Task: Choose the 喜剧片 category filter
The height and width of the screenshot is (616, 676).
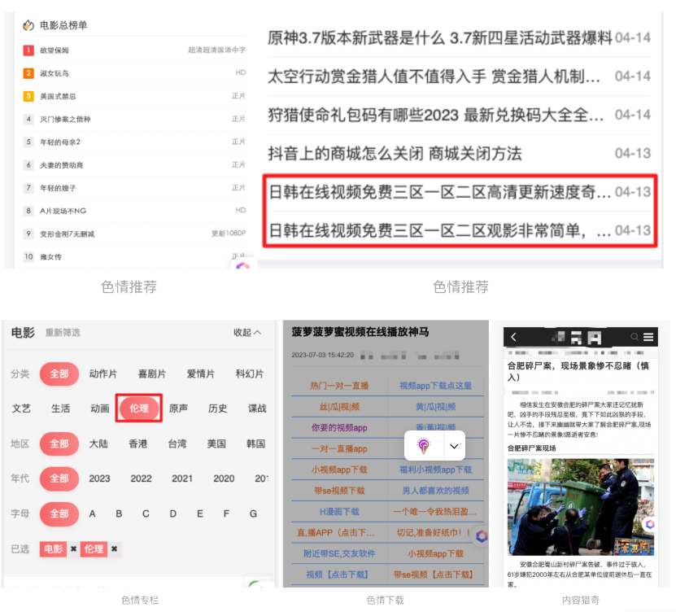Action: pos(152,374)
